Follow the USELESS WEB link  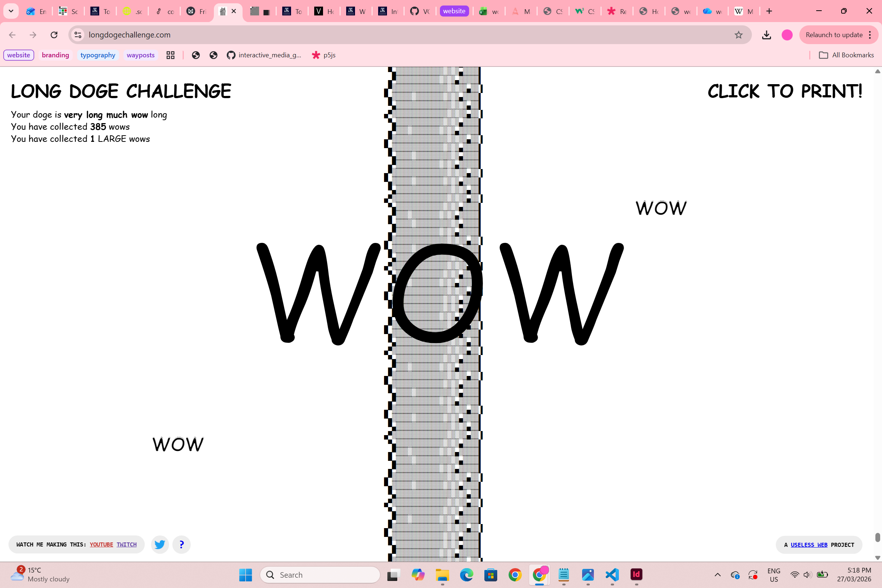click(x=809, y=545)
